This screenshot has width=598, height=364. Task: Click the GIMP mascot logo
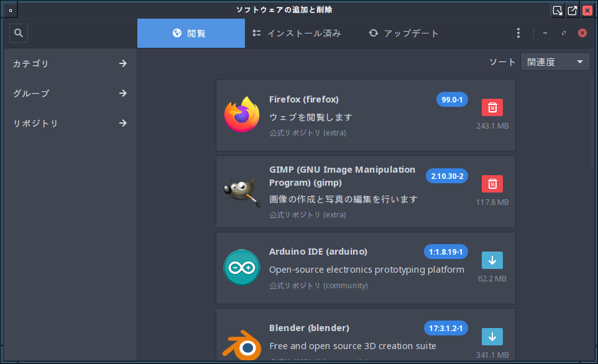click(242, 192)
